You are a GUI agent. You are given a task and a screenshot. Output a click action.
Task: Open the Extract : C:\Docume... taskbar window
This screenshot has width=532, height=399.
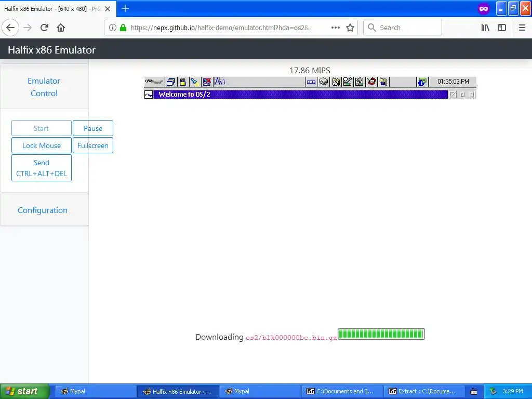click(424, 392)
